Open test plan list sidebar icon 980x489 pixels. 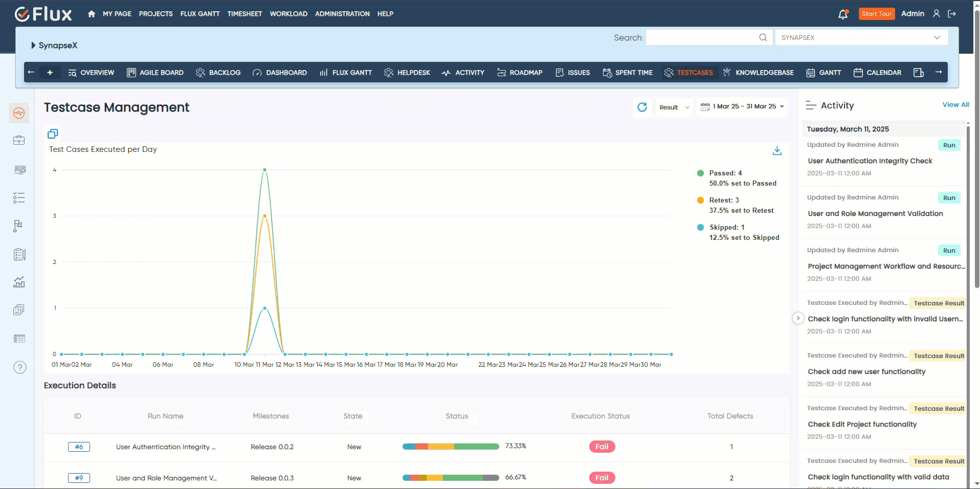pos(19,254)
